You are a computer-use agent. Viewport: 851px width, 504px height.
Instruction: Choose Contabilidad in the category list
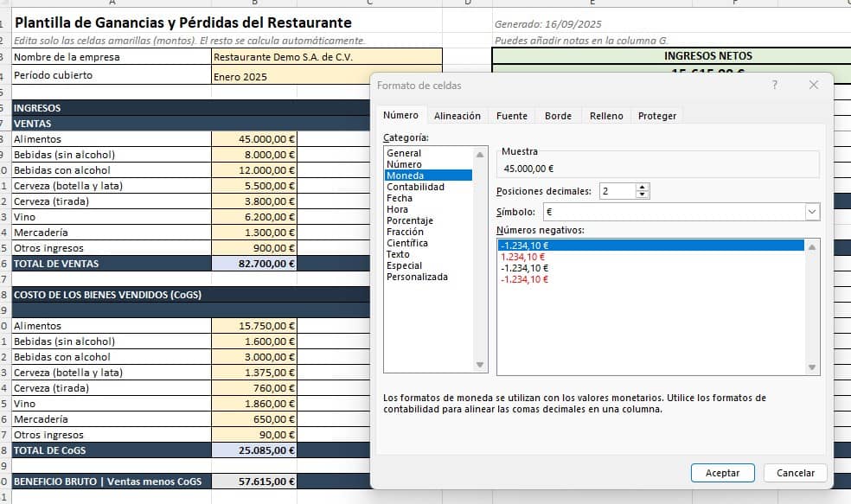(415, 187)
